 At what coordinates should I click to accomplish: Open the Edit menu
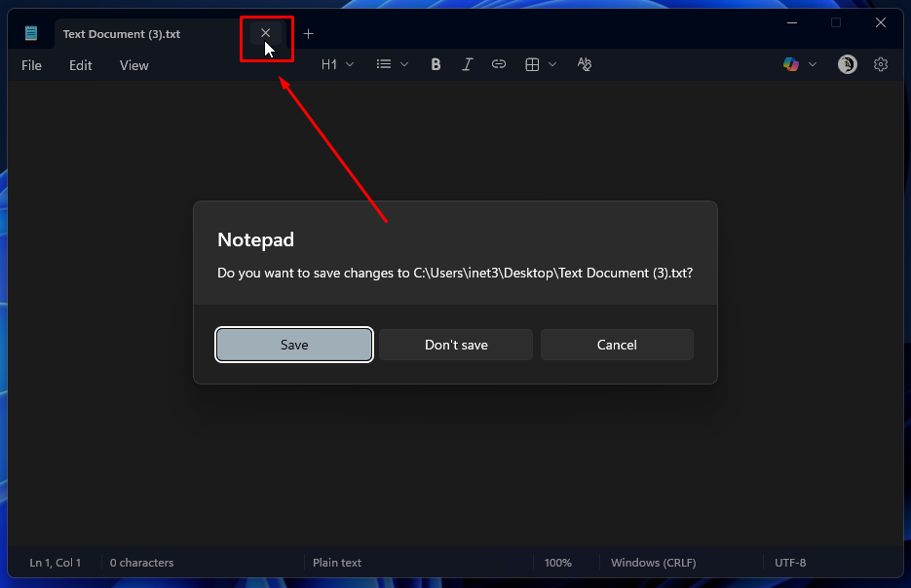click(81, 65)
